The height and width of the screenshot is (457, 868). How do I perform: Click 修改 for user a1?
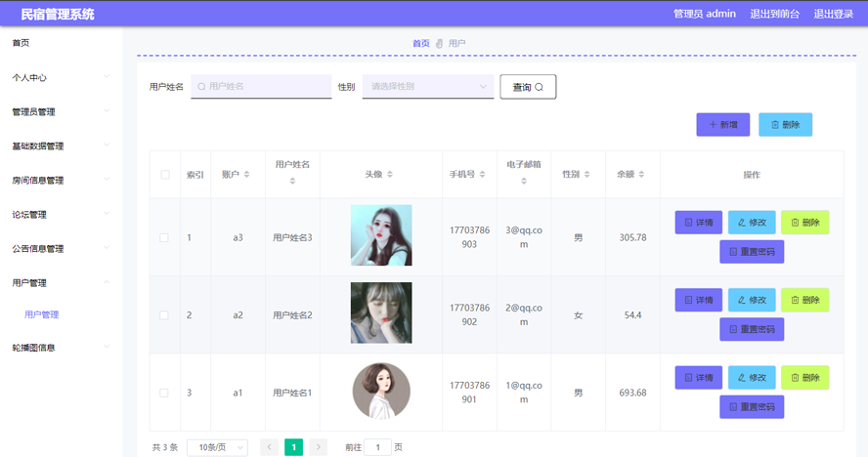(x=752, y=377)
